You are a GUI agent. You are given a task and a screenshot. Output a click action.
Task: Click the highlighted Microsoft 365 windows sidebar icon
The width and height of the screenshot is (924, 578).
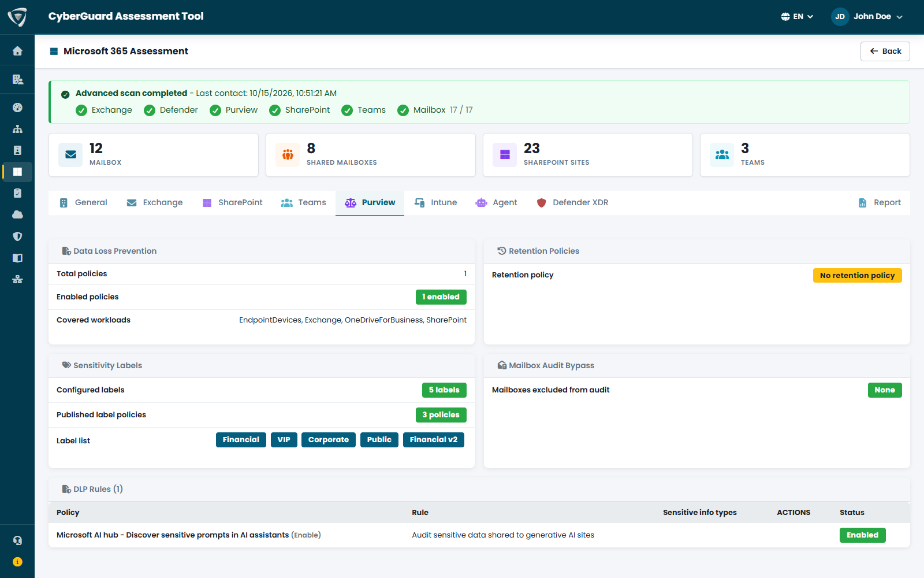[17, 172]
